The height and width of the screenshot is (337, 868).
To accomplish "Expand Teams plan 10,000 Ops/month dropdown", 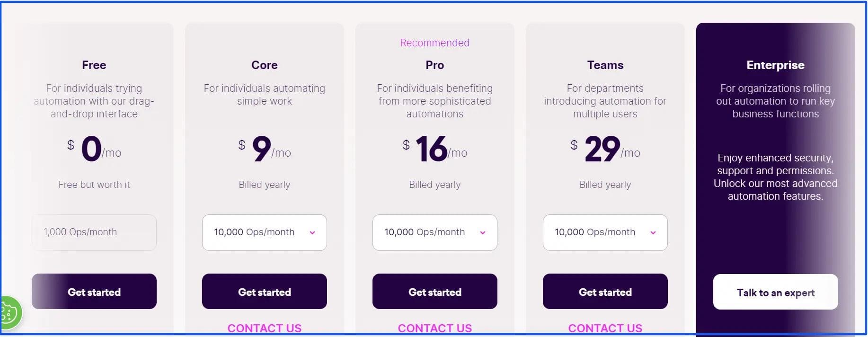I will click(x=605, y=232).
